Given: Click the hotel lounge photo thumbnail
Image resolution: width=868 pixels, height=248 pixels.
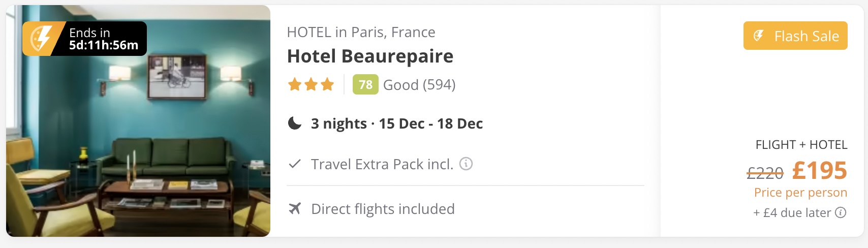Looking at the screenshot, I should 138,121.
